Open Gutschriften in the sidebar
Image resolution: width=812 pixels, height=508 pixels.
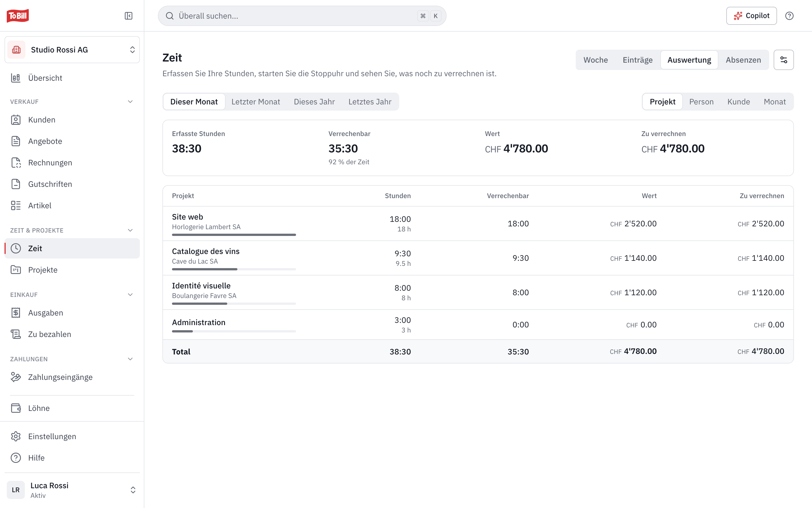tap(72, 184)
